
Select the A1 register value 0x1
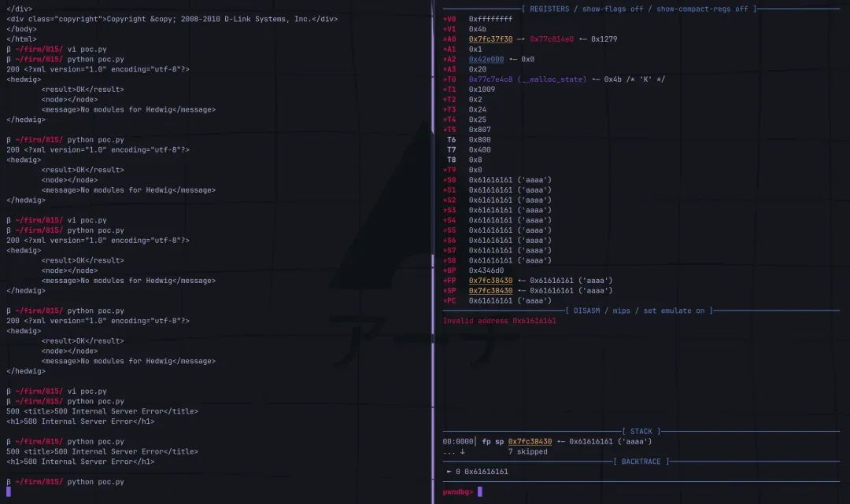pyautogui.click(x=475, y=50)
